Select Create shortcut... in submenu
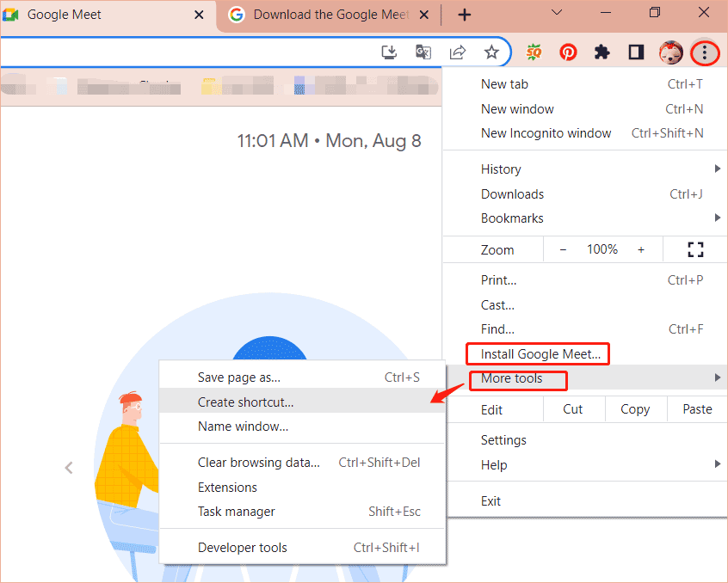The image size is (728, 583). (302, 402)
